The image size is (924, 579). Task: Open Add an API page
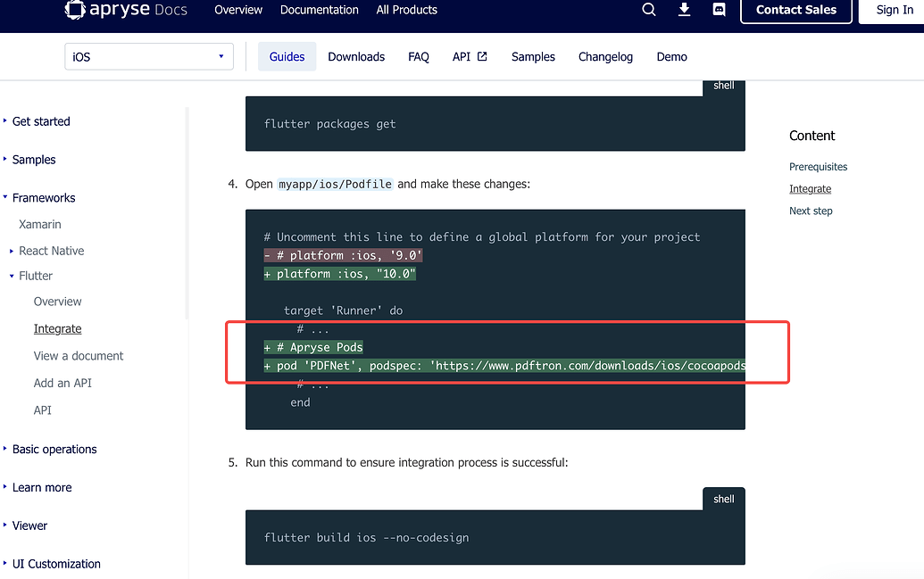(62, 383)
